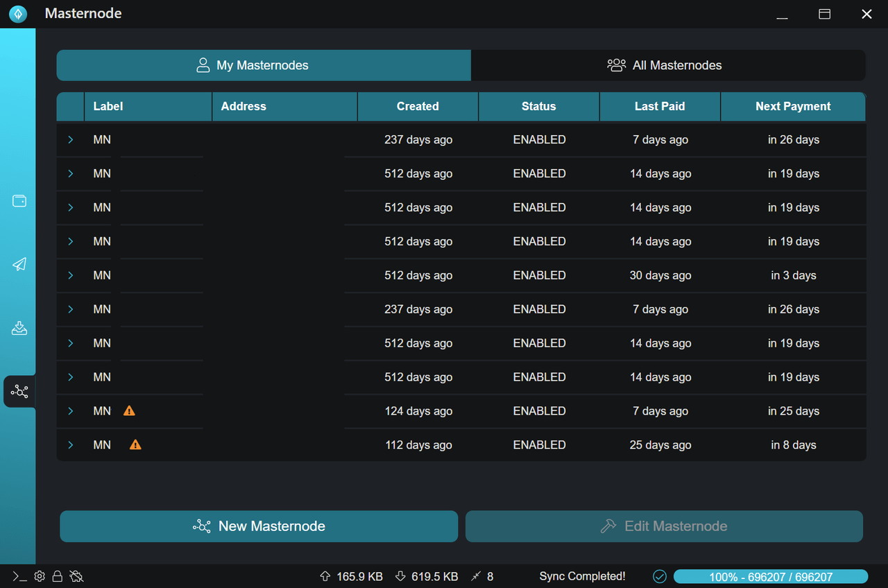Image resolution: width=888 pixels, height=588 pixels.
Task: Open the Receive inbox icon in sidebar
Action: tap(19, 328)
